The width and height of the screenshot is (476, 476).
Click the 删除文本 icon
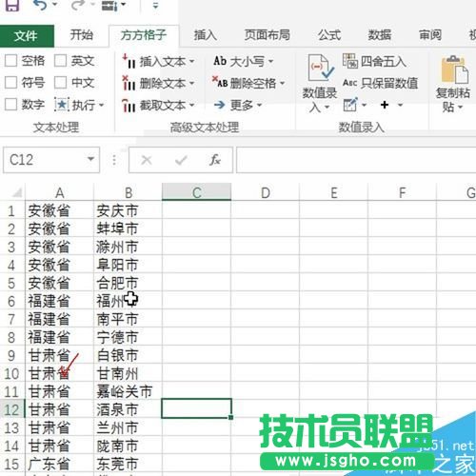click(x=129, y=83)
